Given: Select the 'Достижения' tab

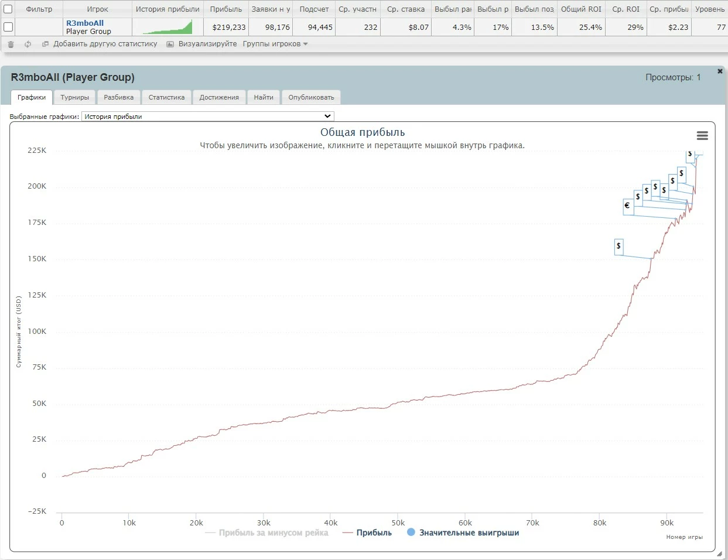Looking at the screenshot, I should 219,97.
